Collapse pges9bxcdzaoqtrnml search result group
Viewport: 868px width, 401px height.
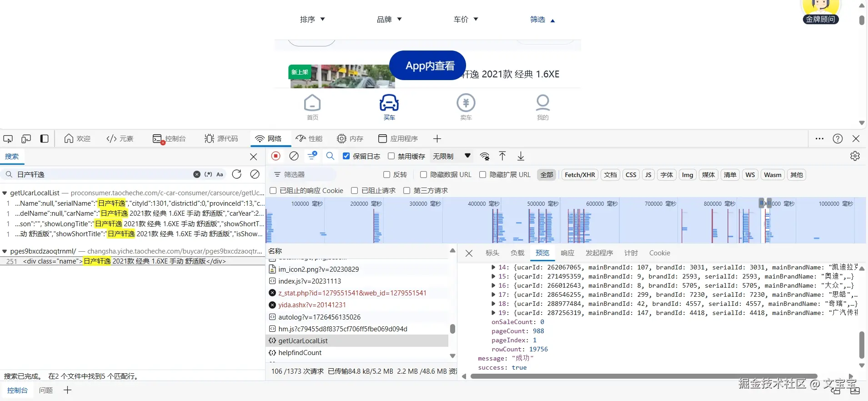[5, 251]
